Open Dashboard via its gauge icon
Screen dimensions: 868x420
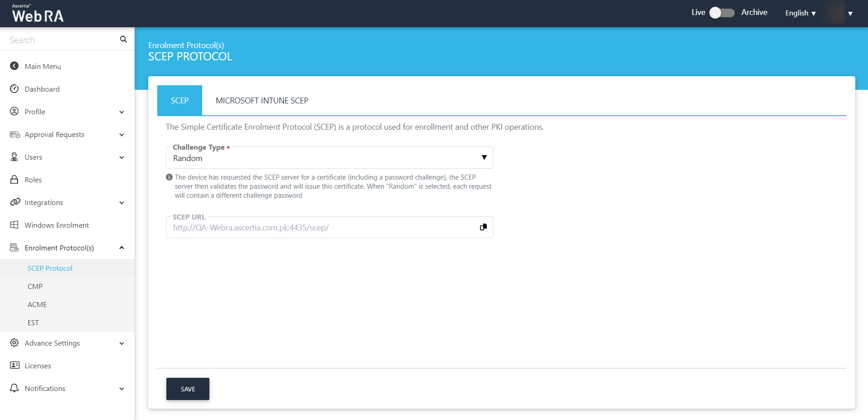tap(15, 89)
